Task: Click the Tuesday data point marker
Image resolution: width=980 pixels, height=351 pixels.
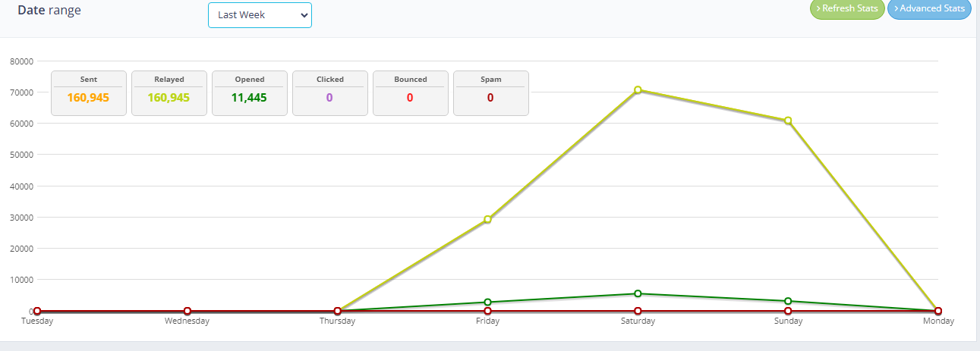Action: [36, 311]
